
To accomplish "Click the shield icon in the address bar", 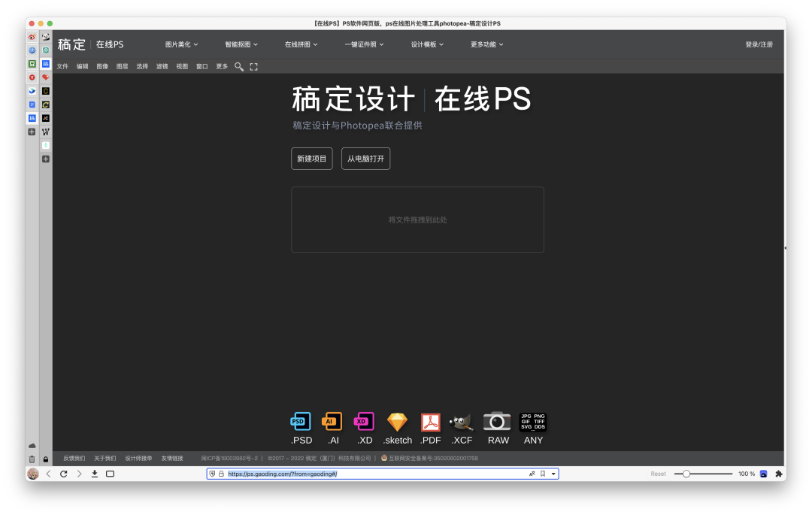I will (212, 474).
